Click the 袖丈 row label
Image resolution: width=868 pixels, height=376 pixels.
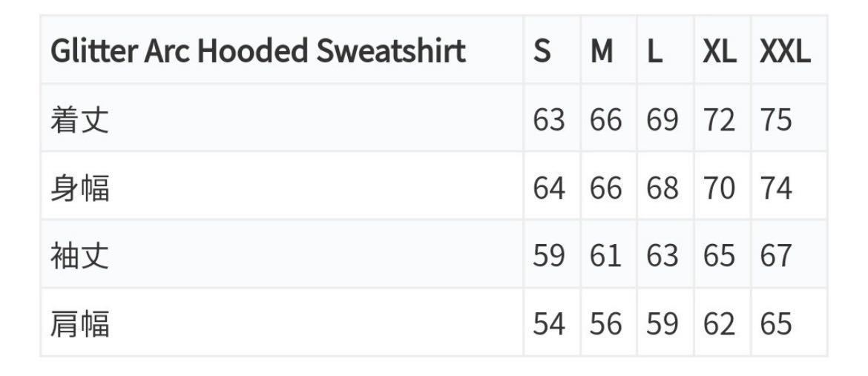(79, 256)
